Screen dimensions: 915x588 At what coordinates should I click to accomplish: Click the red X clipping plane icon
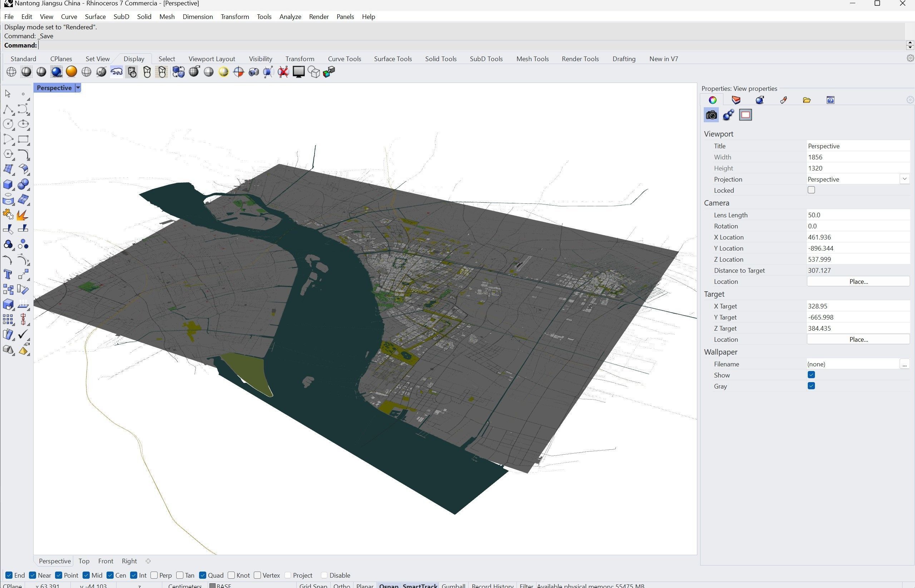tap(283, 72)
